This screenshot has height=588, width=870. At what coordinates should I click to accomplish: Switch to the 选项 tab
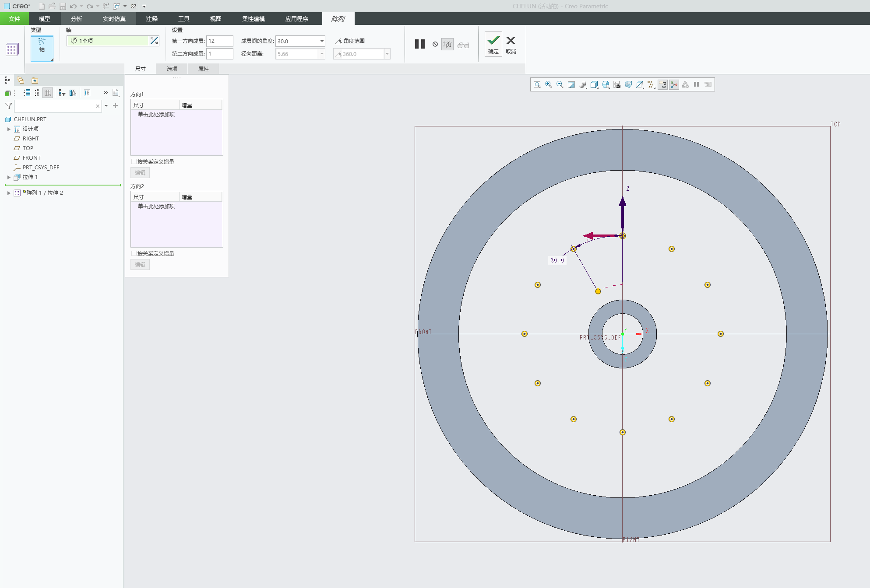pos(172,69)
